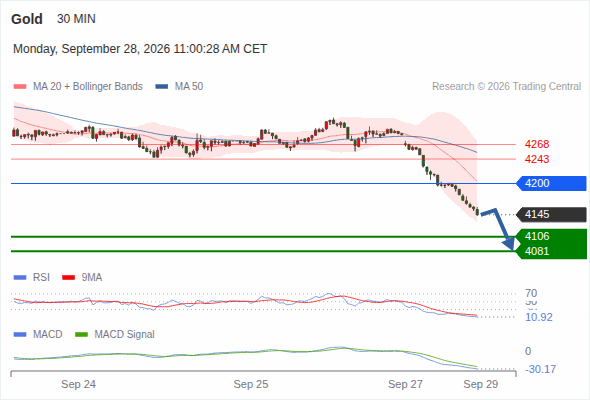Screen dimensions: 590x400
Task: Select the blue 4200 price tag
Action: point(551,184)
